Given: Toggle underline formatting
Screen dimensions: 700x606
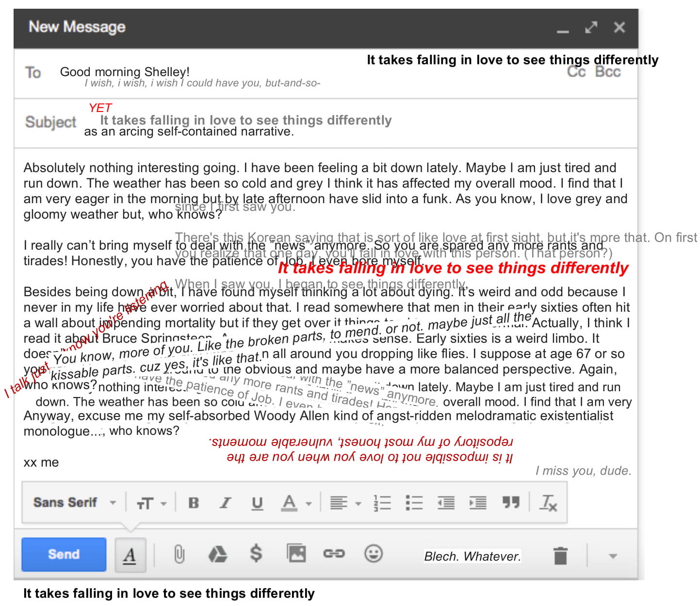Looking at the screenshot, I should (x=257, y=503).
